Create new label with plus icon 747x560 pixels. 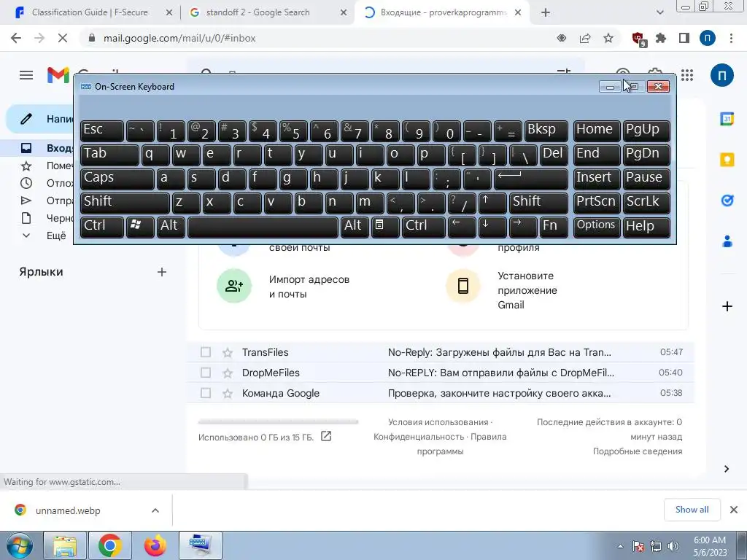(x=162, y=272)
